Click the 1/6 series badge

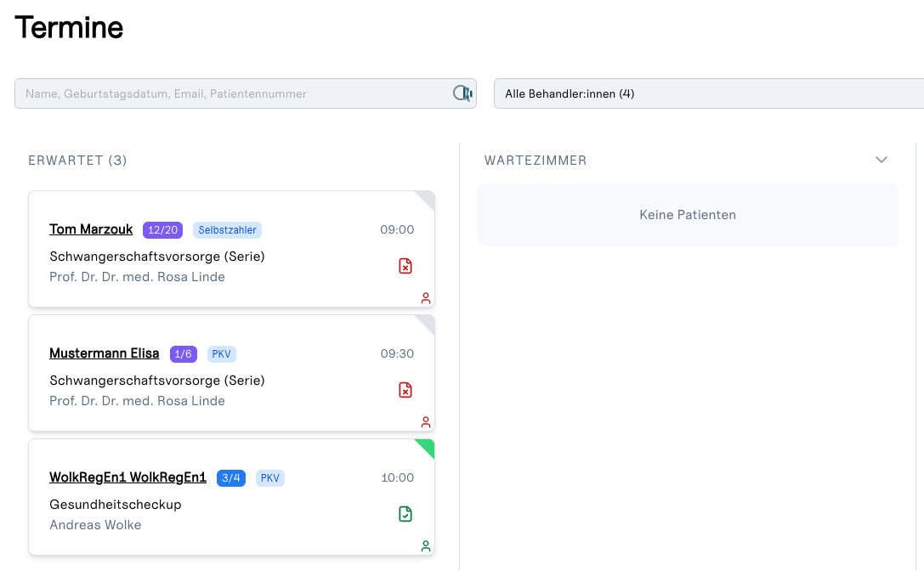pyautogui.click(x=184, y=354)
